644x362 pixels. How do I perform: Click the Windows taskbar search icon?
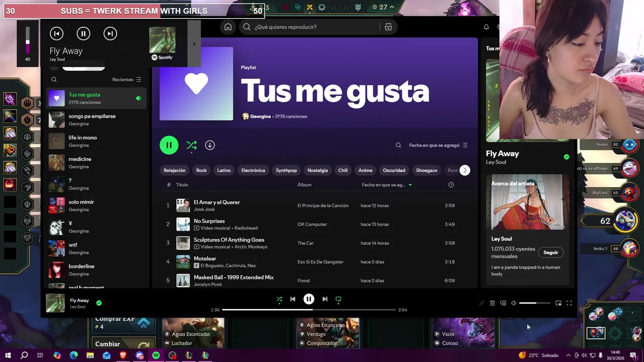point(24,355)
